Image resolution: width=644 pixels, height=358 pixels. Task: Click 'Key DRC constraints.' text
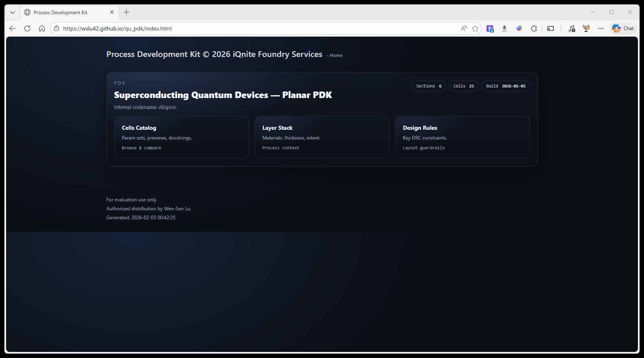click(x=425, y=138)
